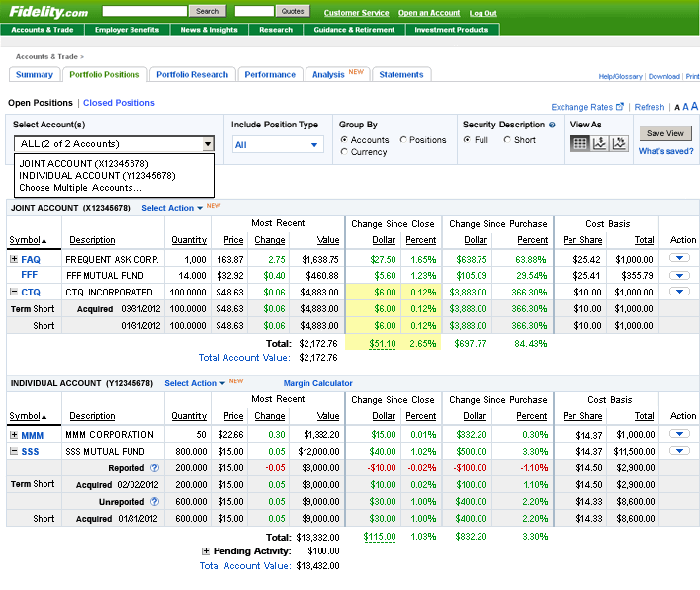This screenshot has height=590, width=700.
Task: Click the Save View button
Action: pos(664,133)
